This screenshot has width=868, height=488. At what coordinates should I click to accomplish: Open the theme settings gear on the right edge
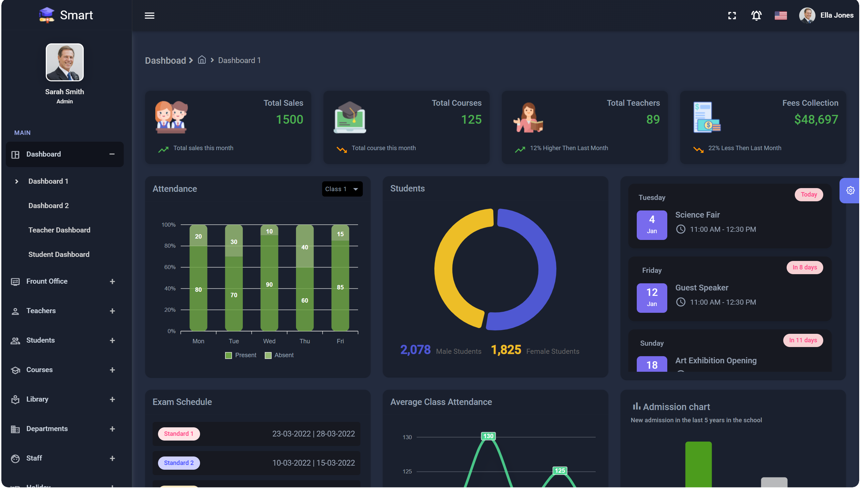coord(850,190)
